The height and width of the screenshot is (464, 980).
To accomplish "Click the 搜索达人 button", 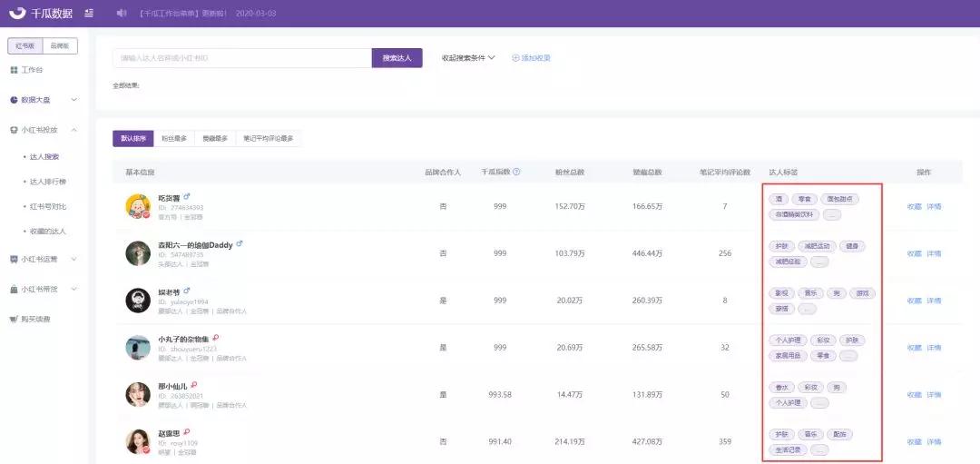I will (x=397, y=58).
